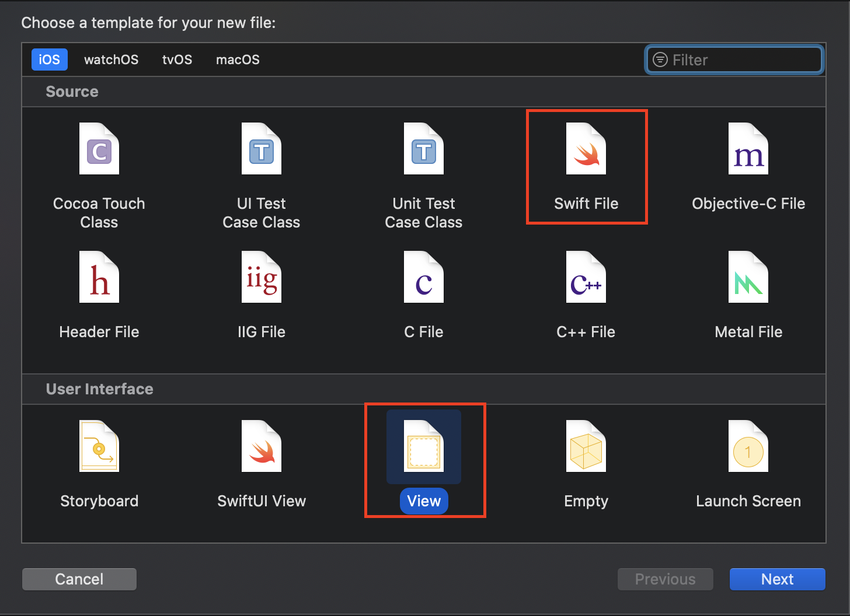Image resolution: width=850 pixels, height=616 pixels.
Task: Click the filter icon in search field
Action: pos(660,60)
